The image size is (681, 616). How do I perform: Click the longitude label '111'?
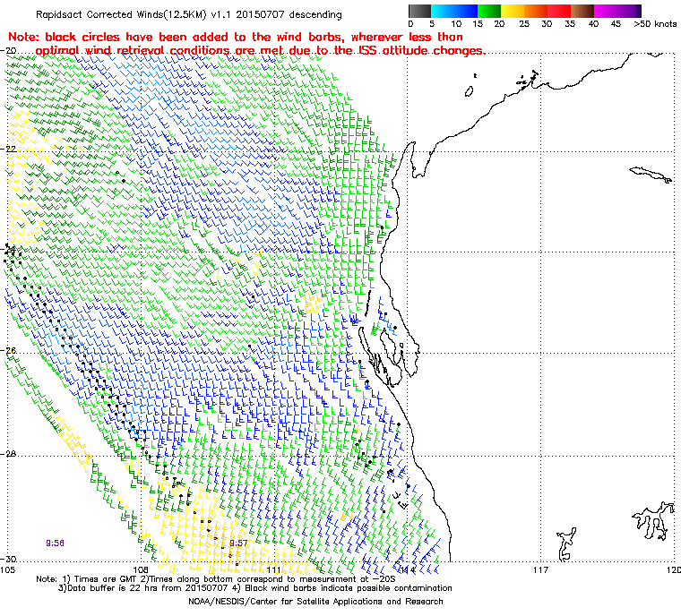(273, 569)
